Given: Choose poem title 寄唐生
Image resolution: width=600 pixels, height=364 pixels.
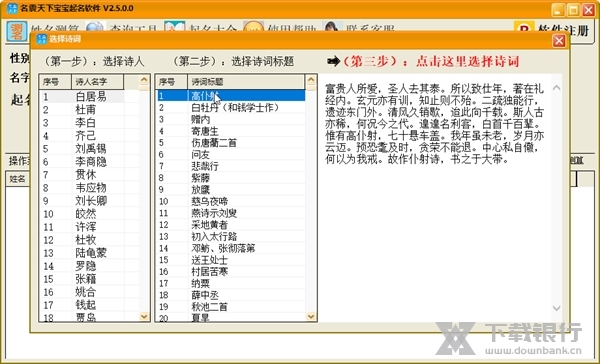Looking at the screenshot, I should click(x=205, y=131).
